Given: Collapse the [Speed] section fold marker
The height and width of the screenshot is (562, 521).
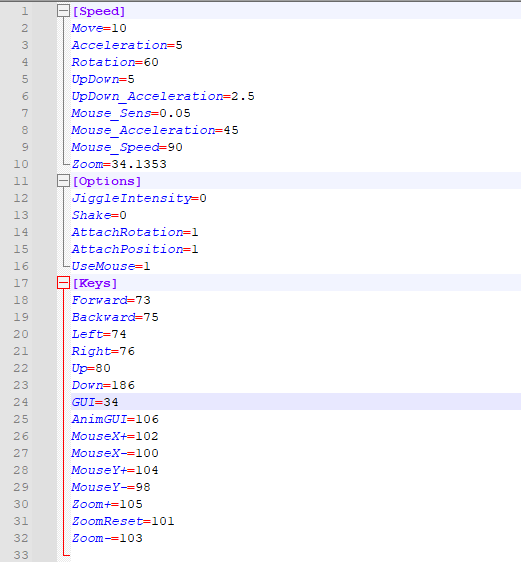Looking at the screenshot, I should pos(63,11).
